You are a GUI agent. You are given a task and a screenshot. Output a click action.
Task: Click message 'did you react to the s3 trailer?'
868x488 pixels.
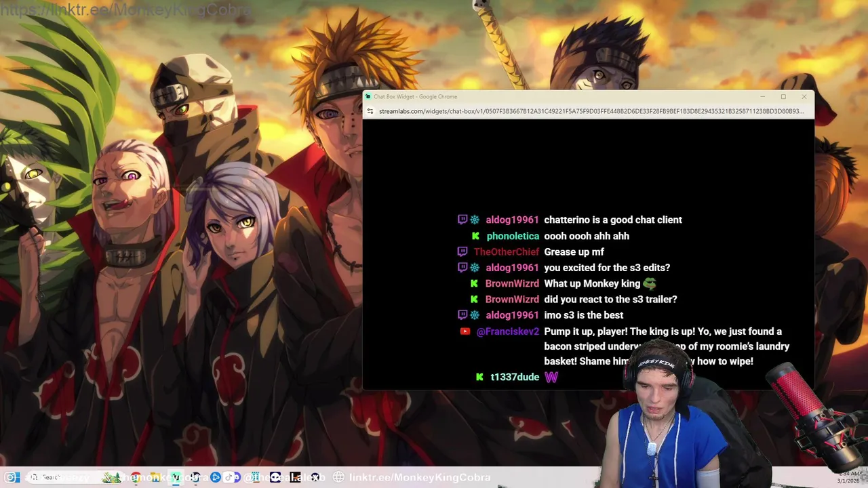coord(610,299)
